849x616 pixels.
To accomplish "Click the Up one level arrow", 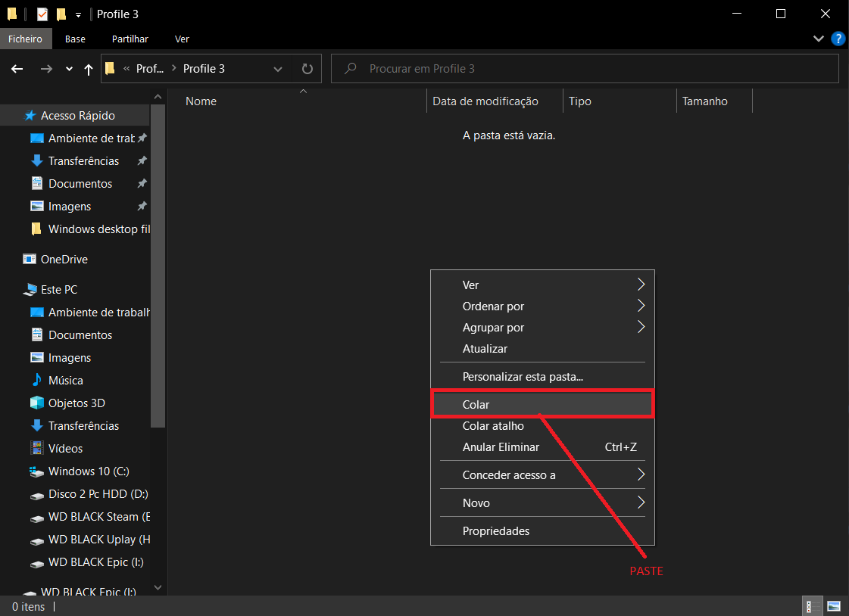I will (89, 69).
